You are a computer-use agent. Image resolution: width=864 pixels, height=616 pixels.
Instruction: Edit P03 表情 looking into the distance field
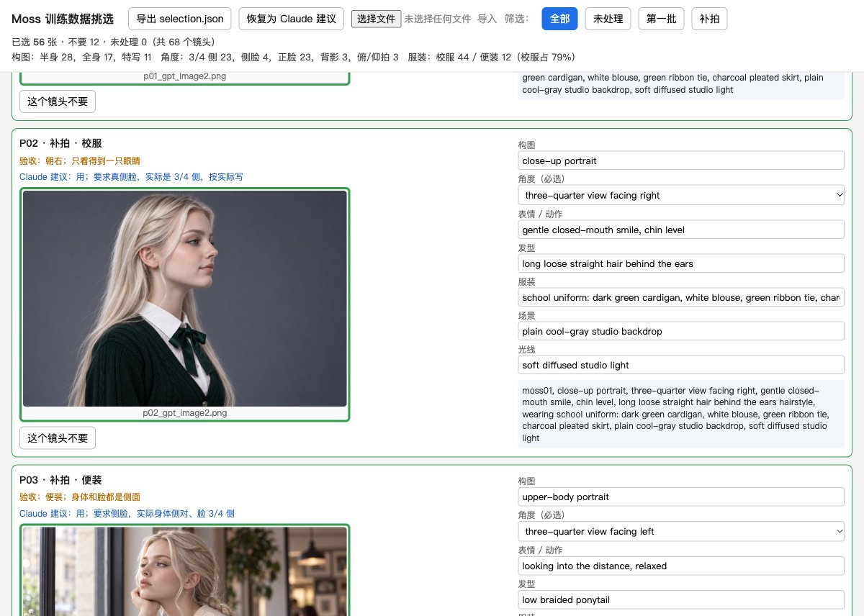[x=681, y=566]
